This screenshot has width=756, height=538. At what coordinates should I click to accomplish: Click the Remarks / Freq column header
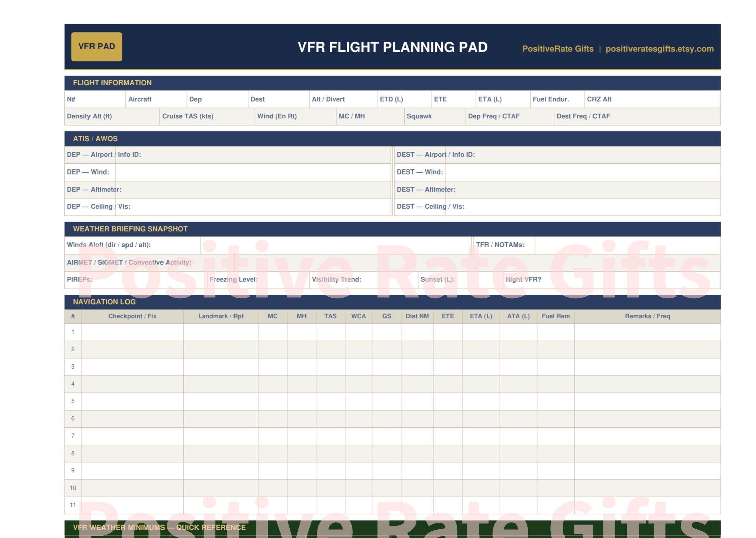coord(647,316)
